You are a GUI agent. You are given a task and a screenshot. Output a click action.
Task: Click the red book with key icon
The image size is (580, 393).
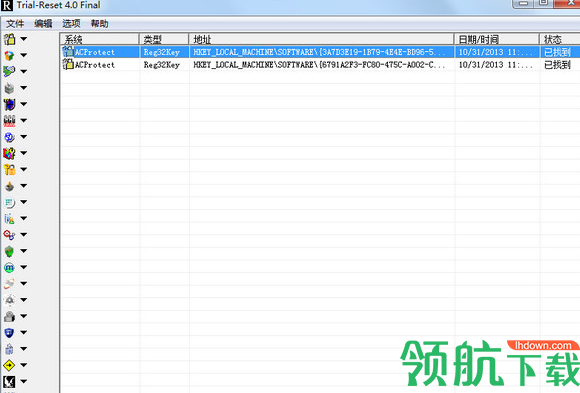click(x=9, y=153)
